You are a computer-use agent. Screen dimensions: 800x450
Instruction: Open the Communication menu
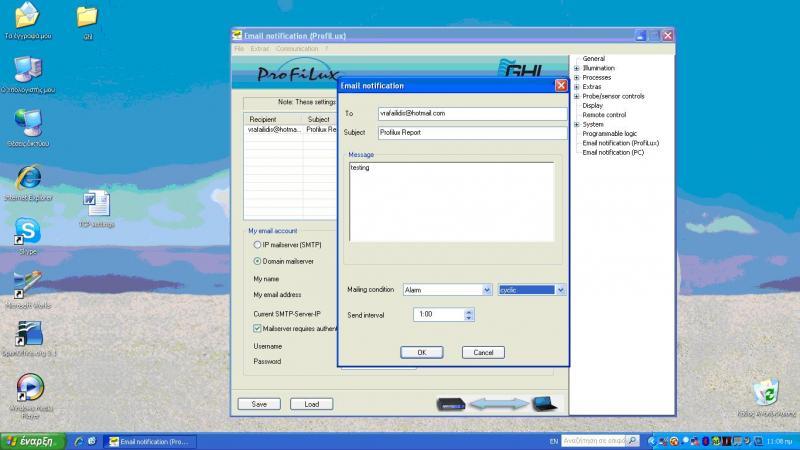pos(296,49)
